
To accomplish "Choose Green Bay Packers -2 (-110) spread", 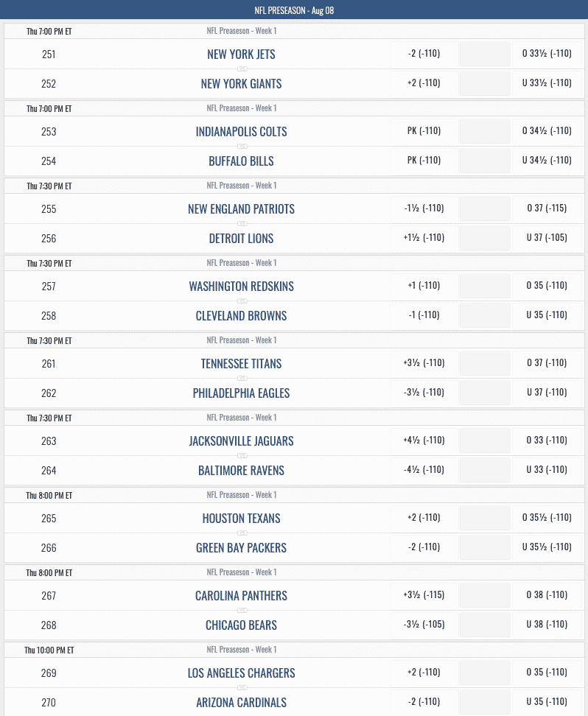I will (x=424, y=547).
